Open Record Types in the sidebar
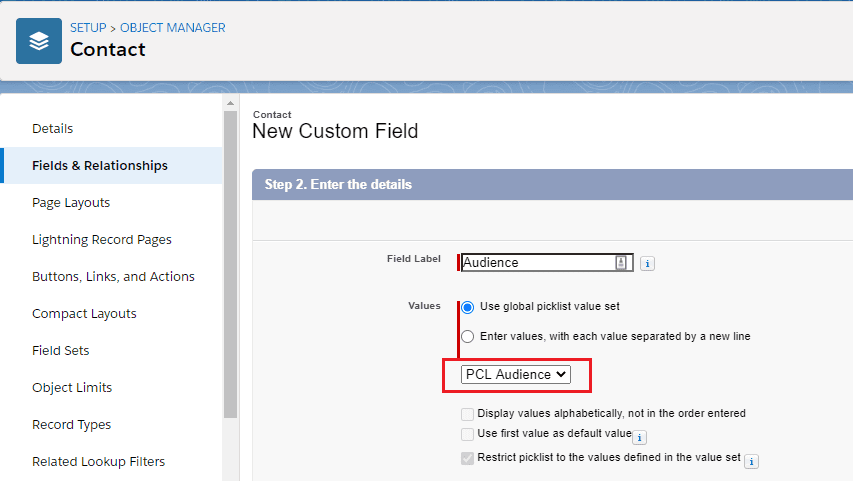The height and width of the screenshot is (487, 854). click(71, 425)
